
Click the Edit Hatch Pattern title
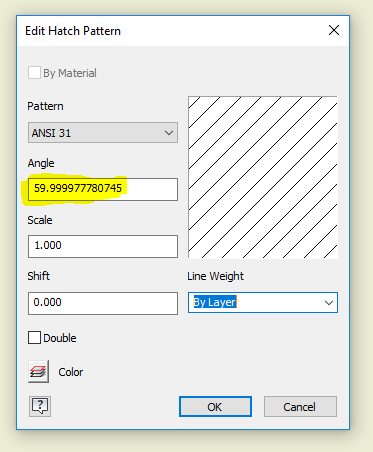click(73, 31)
